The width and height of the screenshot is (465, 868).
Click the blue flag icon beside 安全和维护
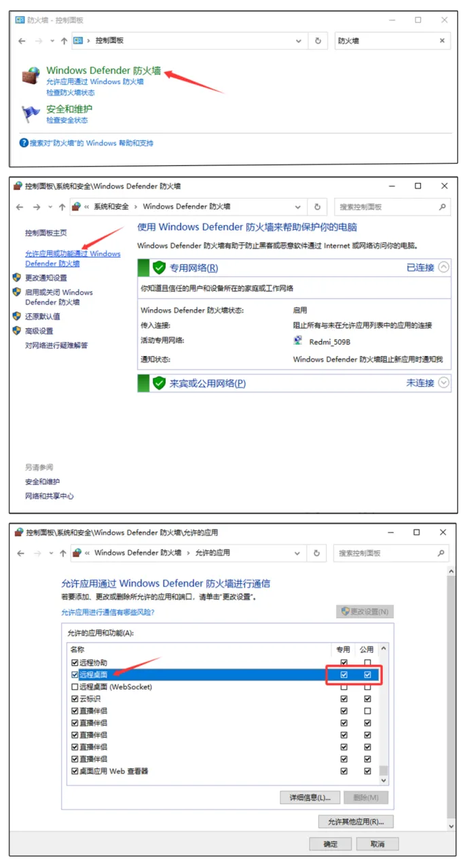31,114
